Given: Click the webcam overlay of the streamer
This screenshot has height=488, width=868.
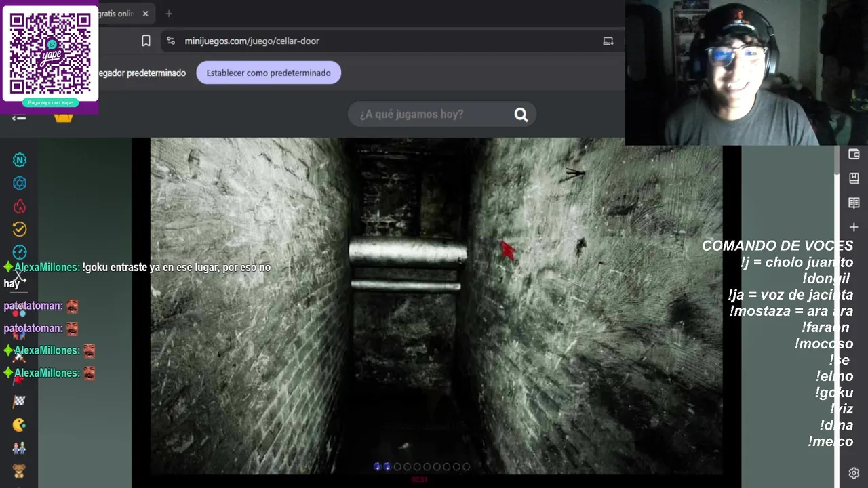Looking at the screenshot, I should point(746,73).
